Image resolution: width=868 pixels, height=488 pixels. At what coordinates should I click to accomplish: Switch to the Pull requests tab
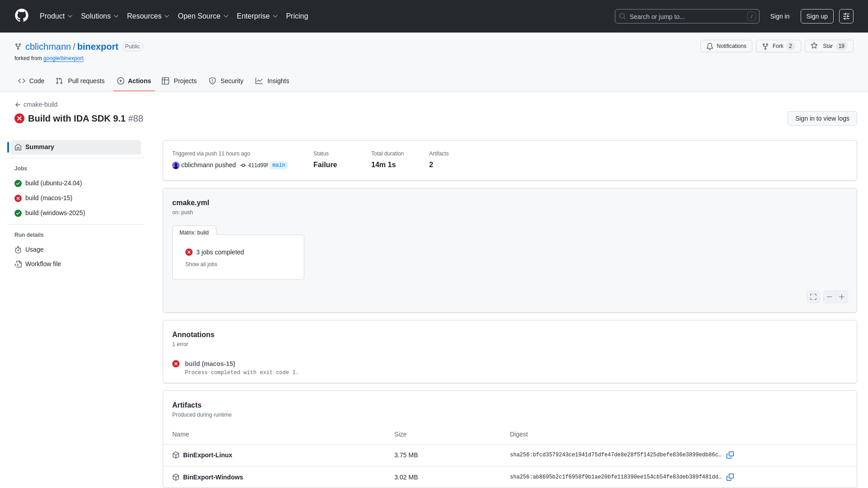pos(80,81)
